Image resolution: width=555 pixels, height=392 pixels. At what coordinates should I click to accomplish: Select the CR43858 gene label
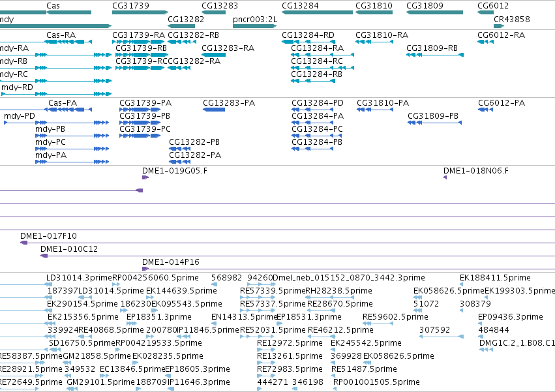tap(512, 19)
